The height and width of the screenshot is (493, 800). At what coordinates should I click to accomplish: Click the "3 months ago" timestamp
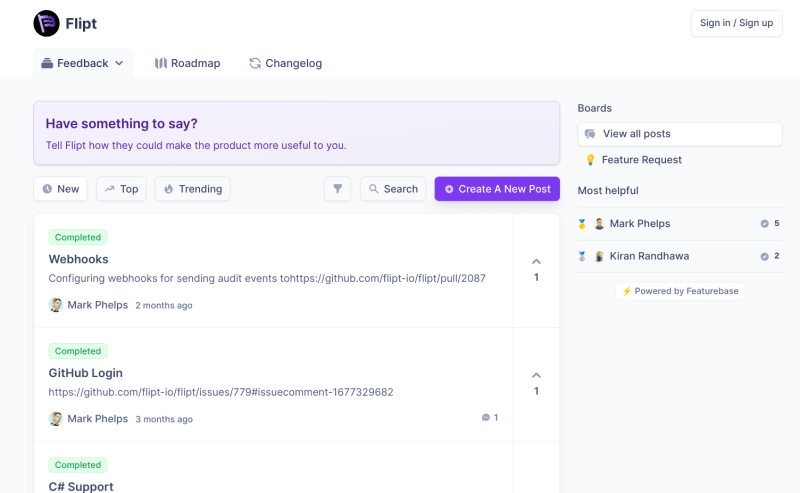(164, 419)
